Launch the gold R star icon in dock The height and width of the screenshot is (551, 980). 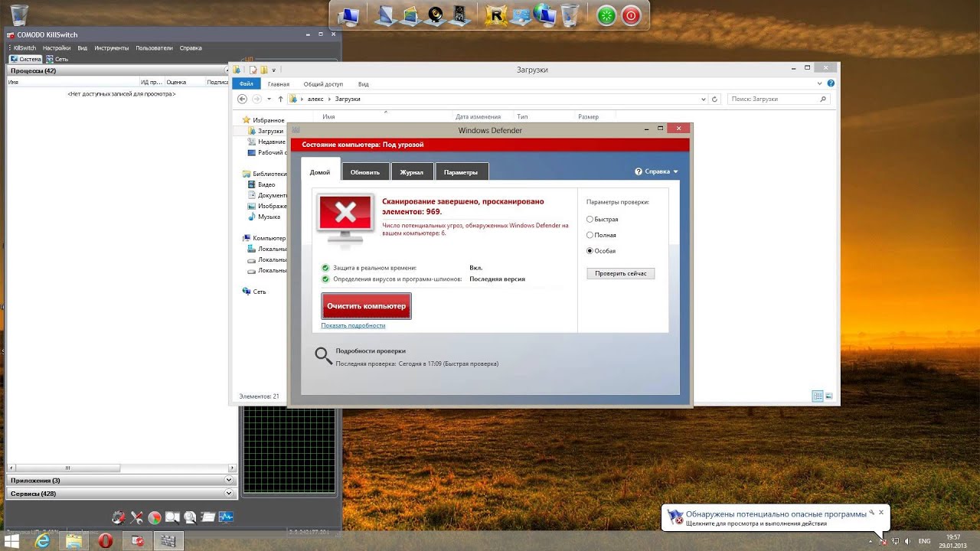coord(496,15)
